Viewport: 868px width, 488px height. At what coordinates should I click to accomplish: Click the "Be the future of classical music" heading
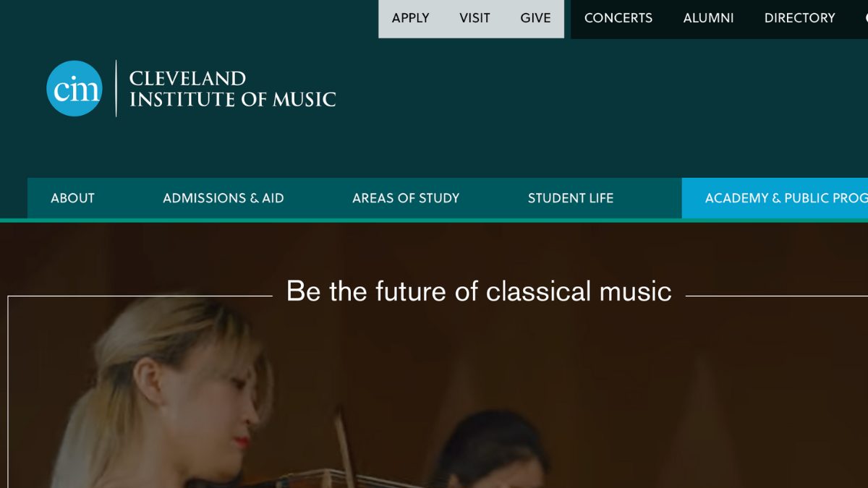[479, 291]
